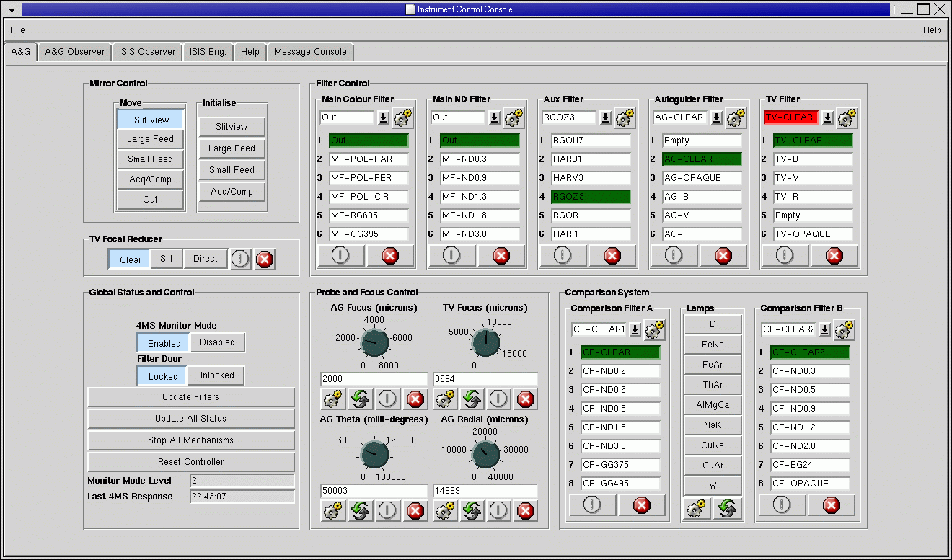Click the Stop All Mechanisms button
Screen dimensions: 952x560
pyautogui.click(x=191, y=440)
